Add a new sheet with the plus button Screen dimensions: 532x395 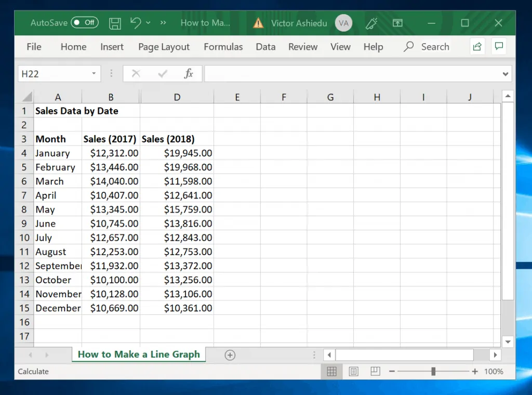(x=230, y=354)
